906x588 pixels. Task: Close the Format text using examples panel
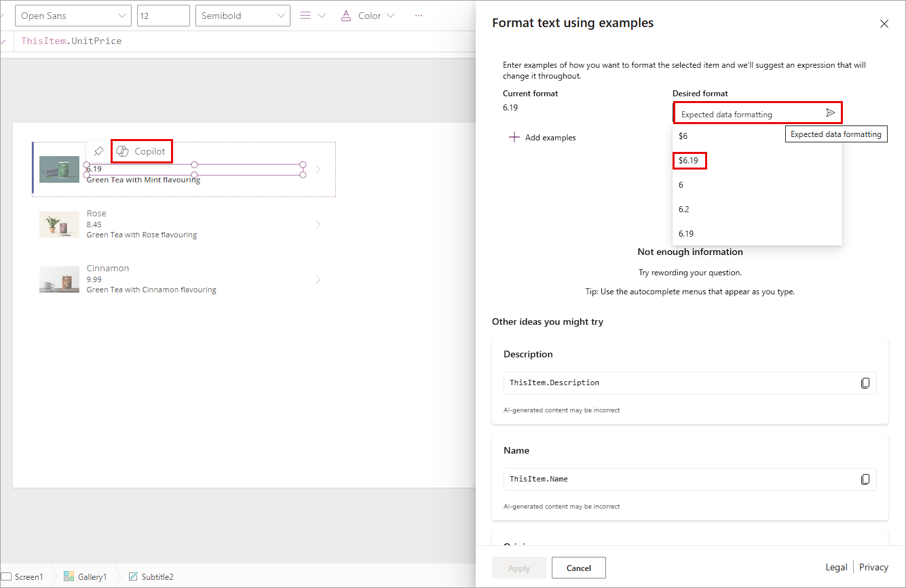[x=884, y=24]
